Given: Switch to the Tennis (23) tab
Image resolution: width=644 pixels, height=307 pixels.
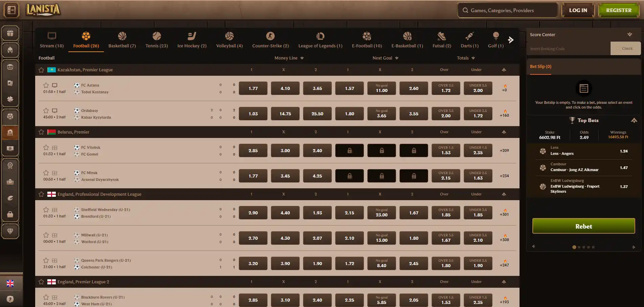Looking at the screenshot, I should pos(157,40).
